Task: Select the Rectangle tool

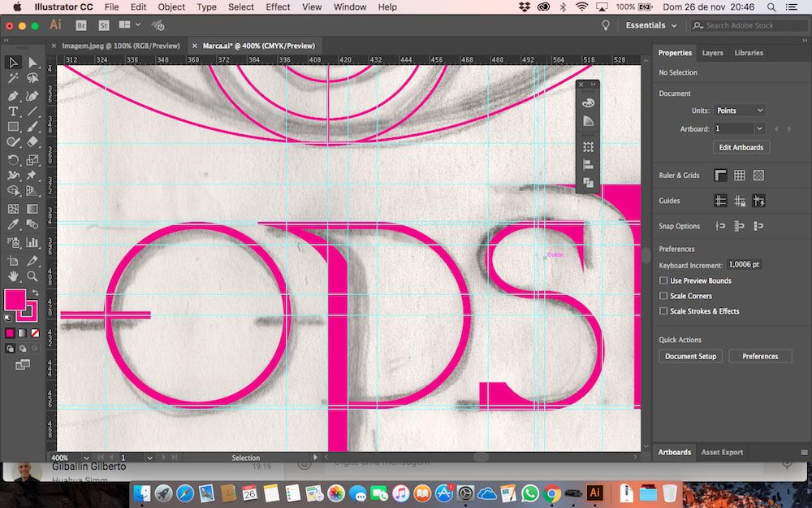Action: [x=13, y=128]
